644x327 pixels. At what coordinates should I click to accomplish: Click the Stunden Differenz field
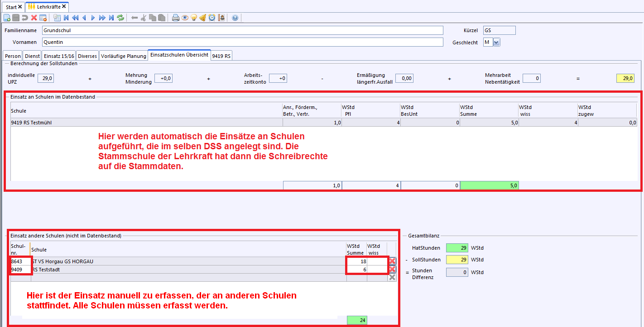click(x=457, y=272)
